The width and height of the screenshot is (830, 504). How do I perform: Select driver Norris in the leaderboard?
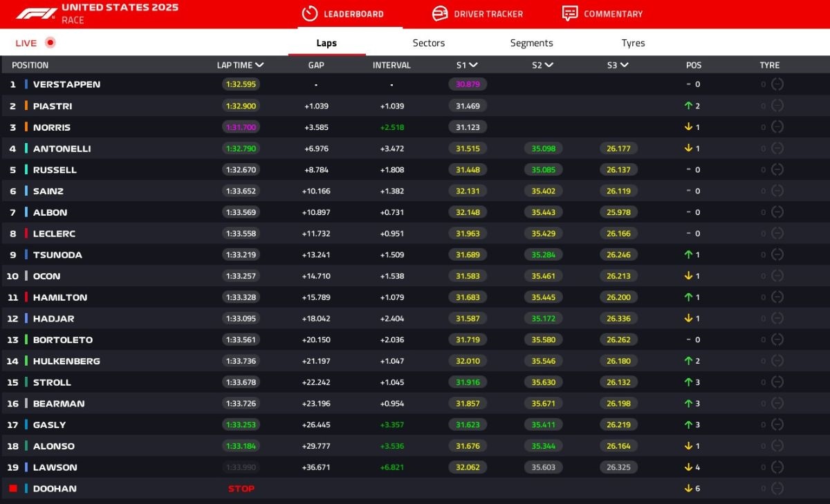pos(52,127)
